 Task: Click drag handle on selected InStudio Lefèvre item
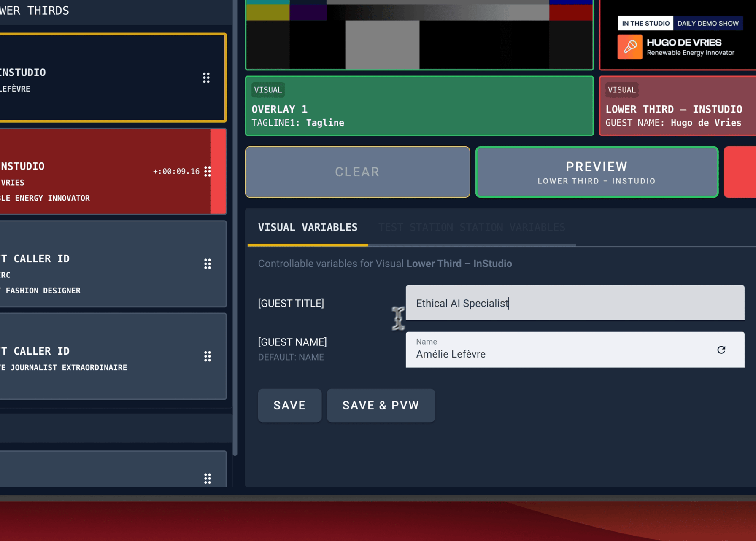pyautogui.click(x=206, y=78)
